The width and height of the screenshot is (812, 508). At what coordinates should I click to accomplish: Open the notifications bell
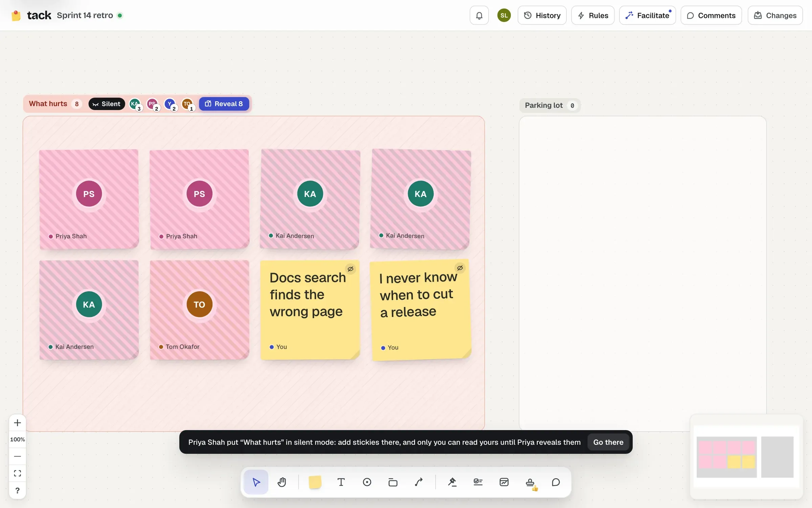pyautogui.click(x=479, y=15)
